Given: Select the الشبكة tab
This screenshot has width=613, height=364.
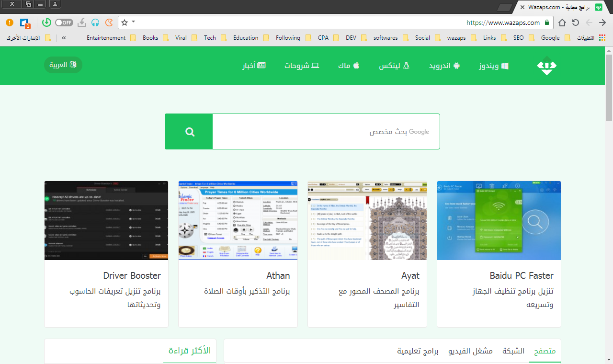Looking at the screenshot, I should click(x=513, y=351).
